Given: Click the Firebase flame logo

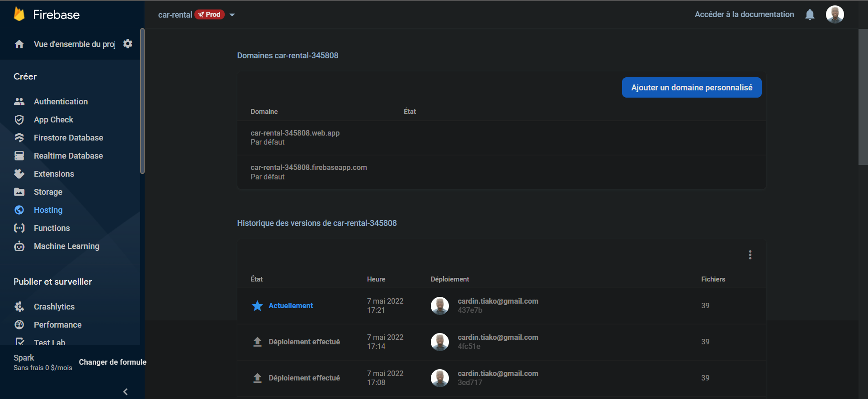Looking at the screenshot, I should point(19,14).
